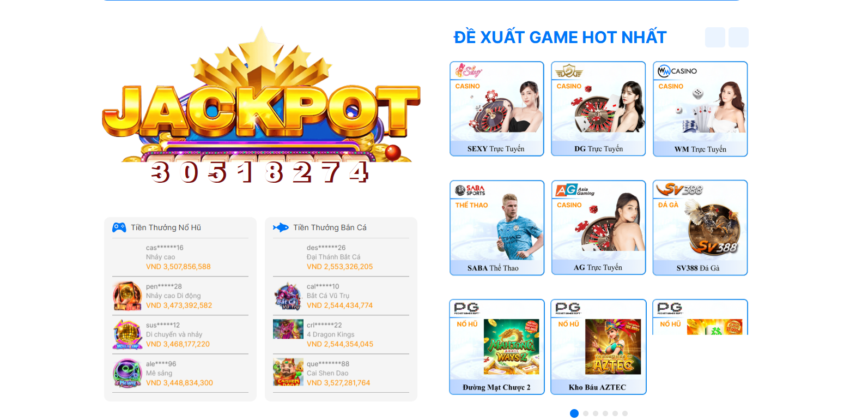Select the SABA Thể Thao sports card
Image resolution: width=868 pixels, height=420 pixels.
[496, 227]
